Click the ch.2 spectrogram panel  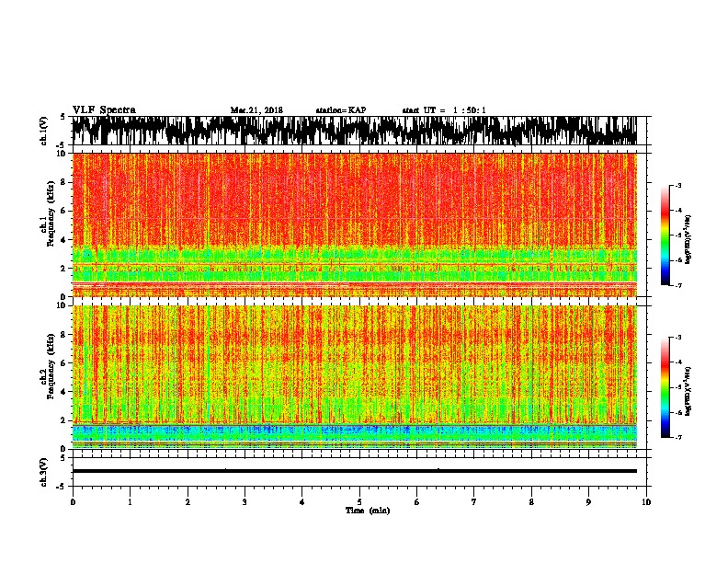click(355, 377)
